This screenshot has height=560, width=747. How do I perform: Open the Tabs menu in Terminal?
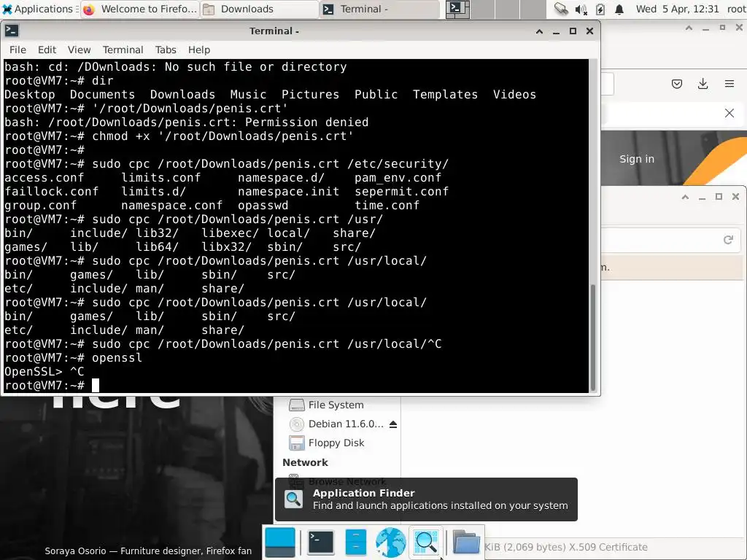(166, 50)
